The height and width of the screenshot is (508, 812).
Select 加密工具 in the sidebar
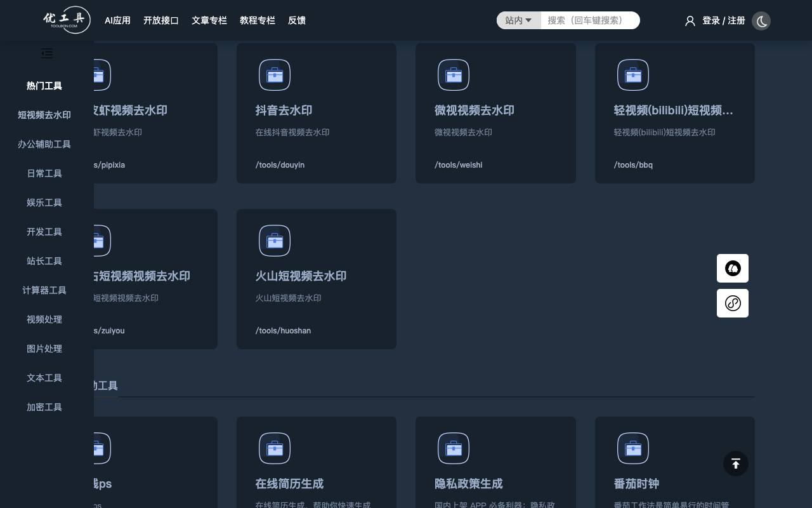44,407
